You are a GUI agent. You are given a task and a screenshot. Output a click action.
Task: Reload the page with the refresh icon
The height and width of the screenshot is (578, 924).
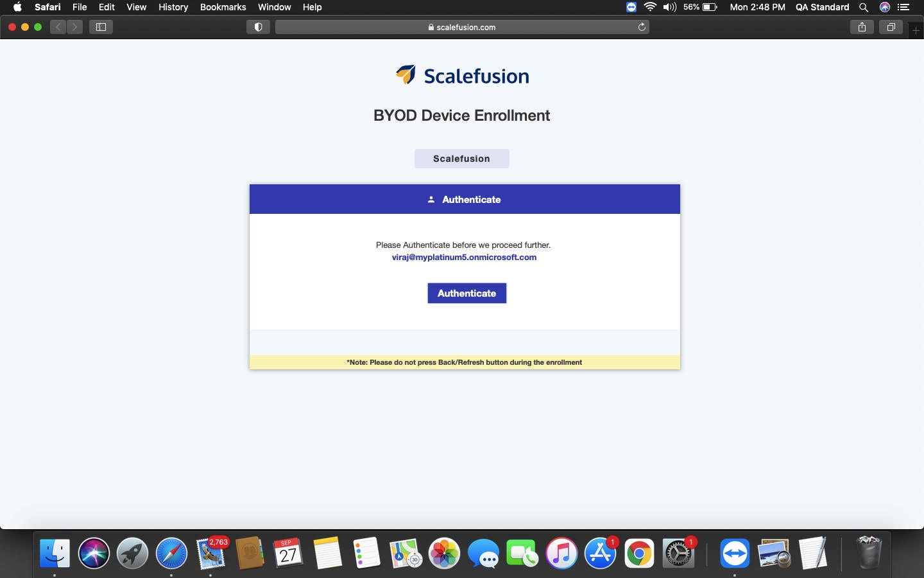coord(642,27)
